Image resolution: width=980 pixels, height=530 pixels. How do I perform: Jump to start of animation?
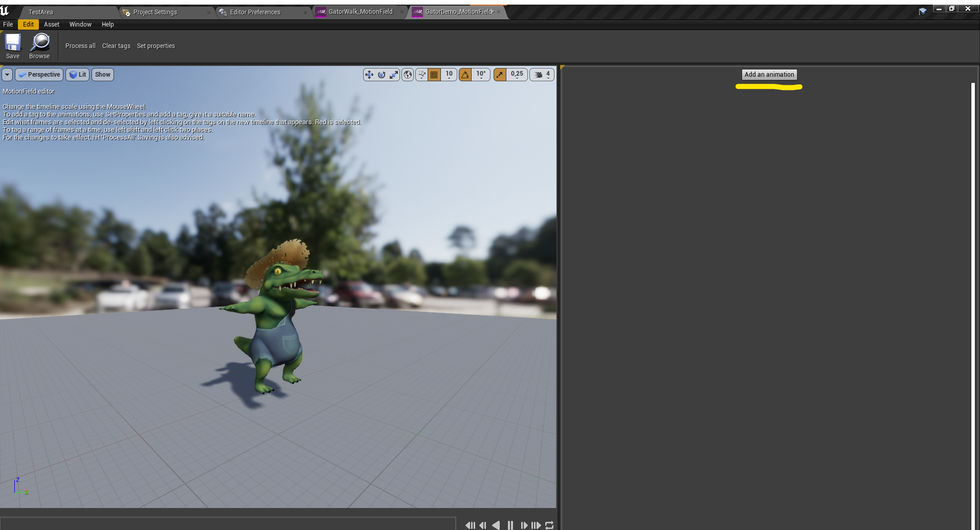point(470,525)
